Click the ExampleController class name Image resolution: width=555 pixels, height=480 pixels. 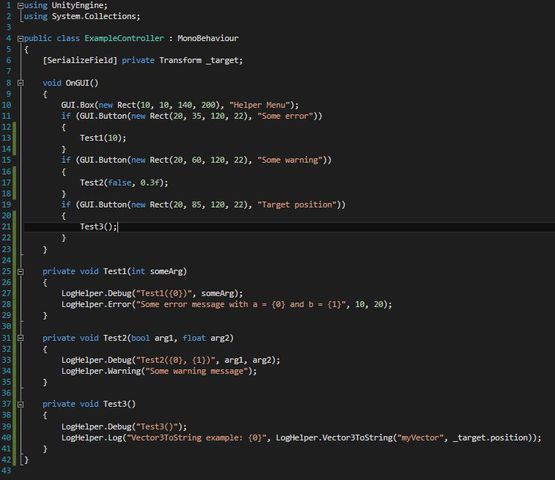(x=124, y=38)
